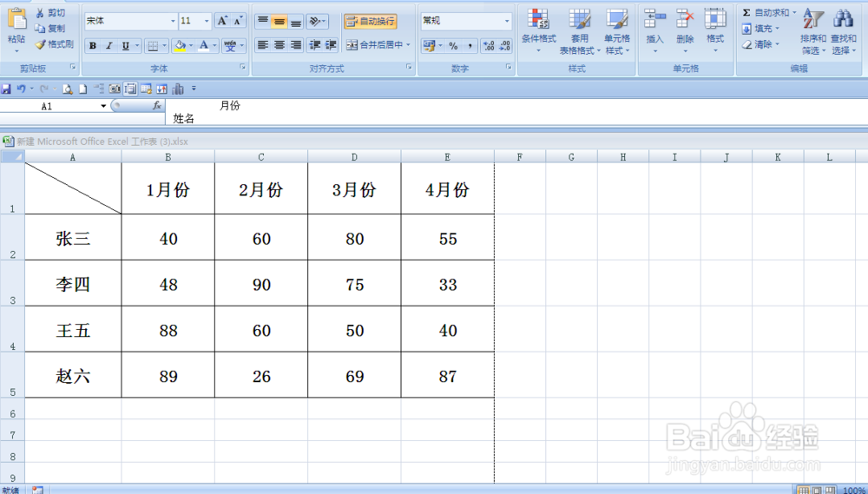Select cell with value 75
Image resolution: width=868 pixels, height=494 pixels.
(354, 284)
